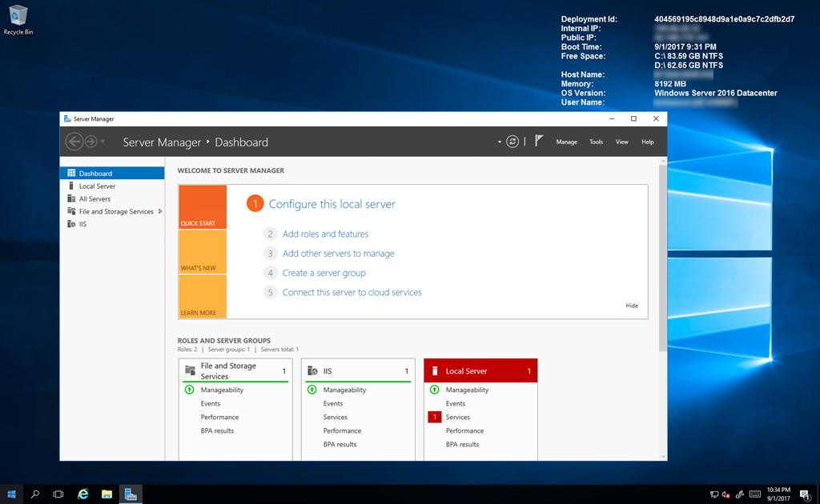Click the QUICK START tile
The height and width of the screenshot is (504, 820).
tap(203, 207)
